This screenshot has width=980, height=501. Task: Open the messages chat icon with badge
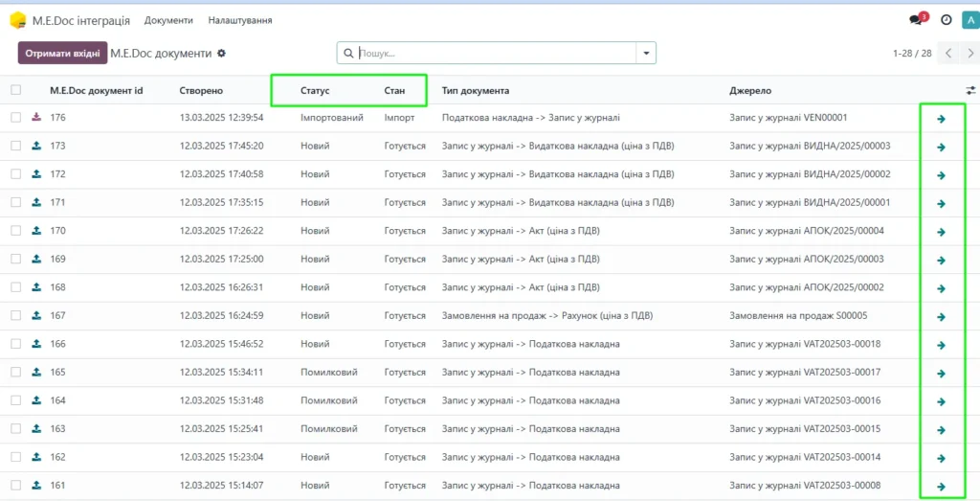tap(918, 19)
